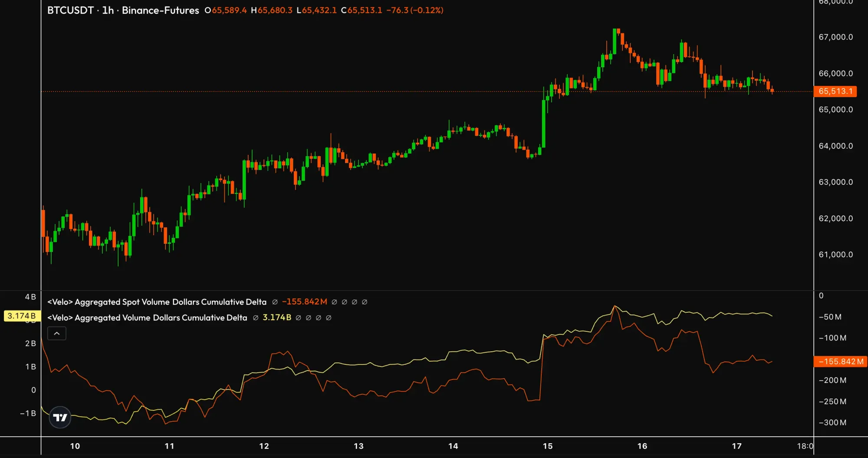Click the -200M label on right indicator axis
The image size is (868, 458).
coord(832,380)
